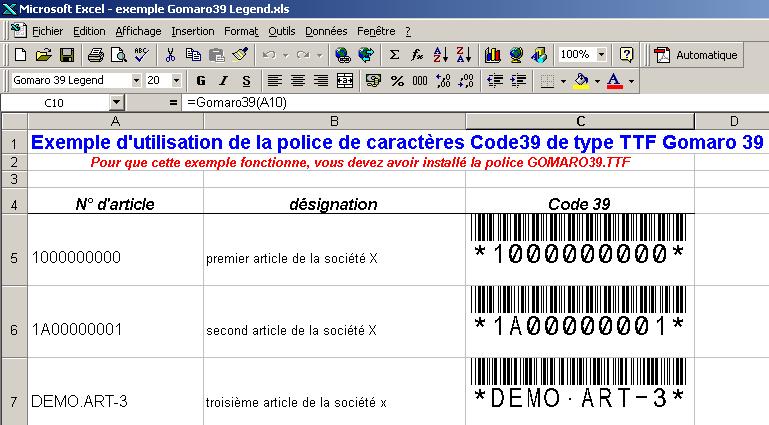Open the Insertion menu
Image resolution: width=769 pixels, height=425 pixels.
[193, 31]
